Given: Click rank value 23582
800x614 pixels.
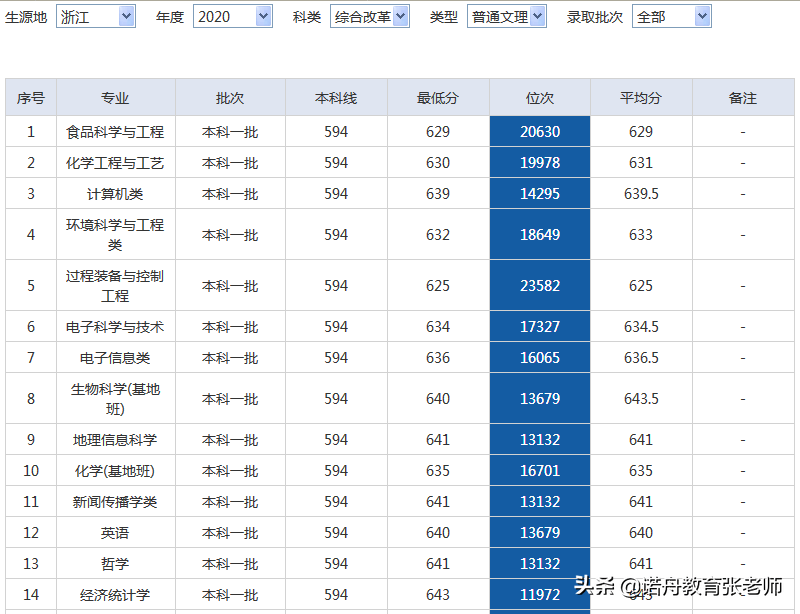Looking at the screenshot, I should [x=540, y=286].
